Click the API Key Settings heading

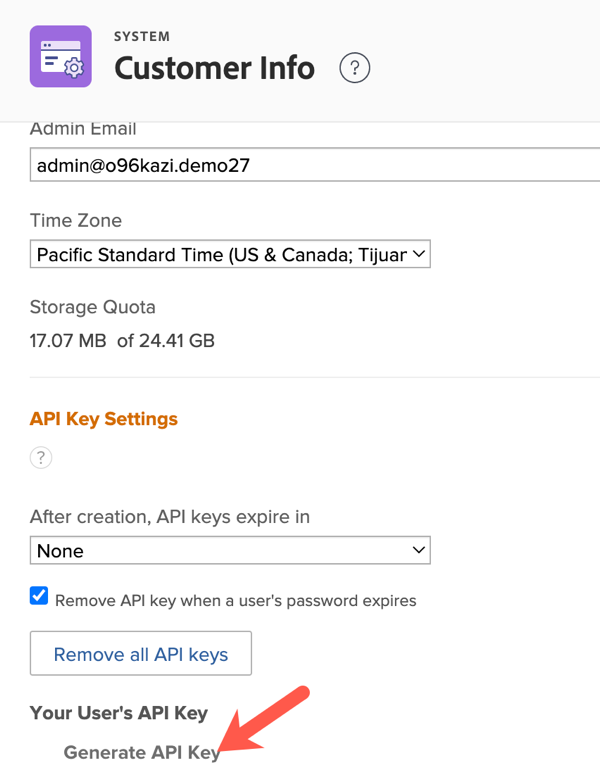pyautogui.click(x=103, y=419)
